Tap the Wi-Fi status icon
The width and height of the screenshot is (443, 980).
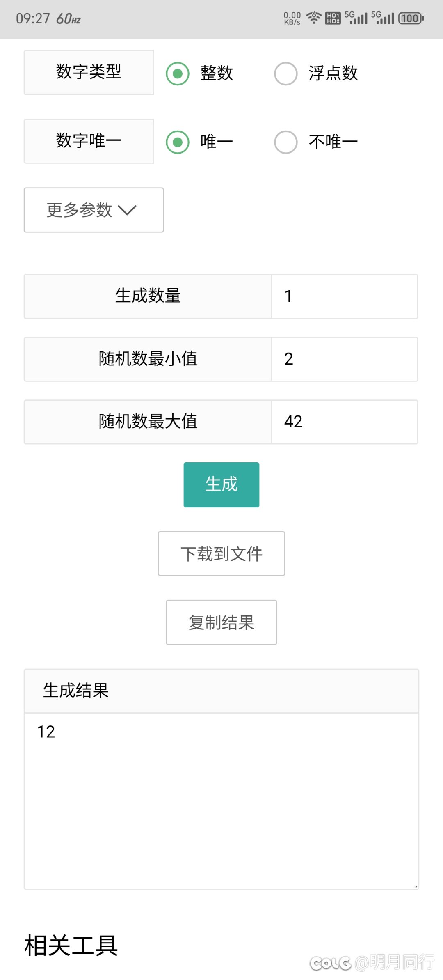[314, 18]
